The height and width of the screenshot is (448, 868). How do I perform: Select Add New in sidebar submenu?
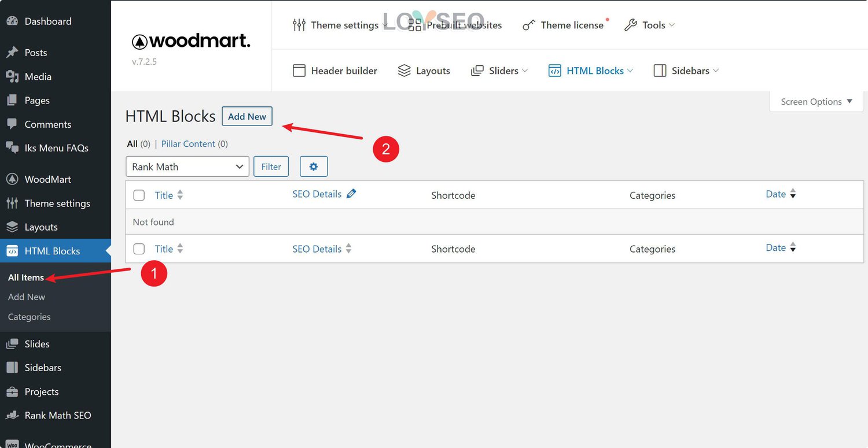pos(27,297)
